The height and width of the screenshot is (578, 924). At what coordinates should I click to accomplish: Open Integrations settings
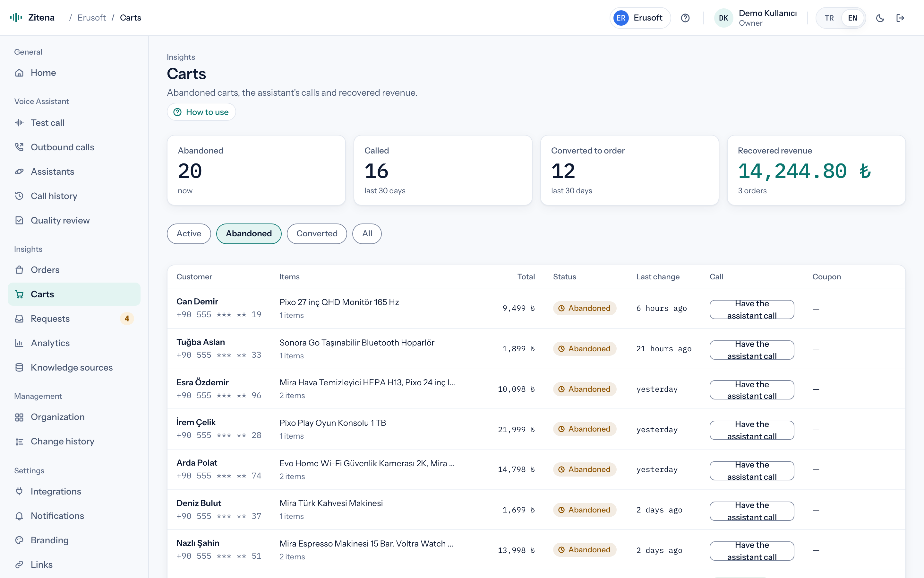coord(74,492)
